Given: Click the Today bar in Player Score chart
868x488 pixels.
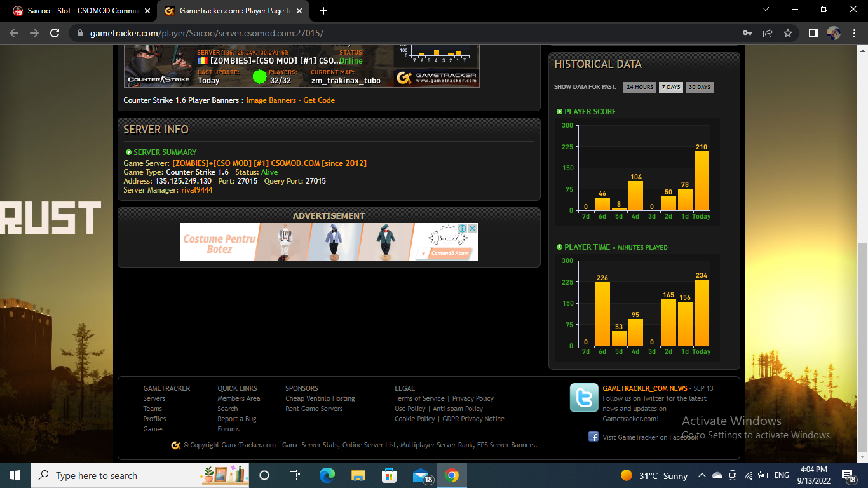Looking at the screenshot, I should [x=702, y=180].
